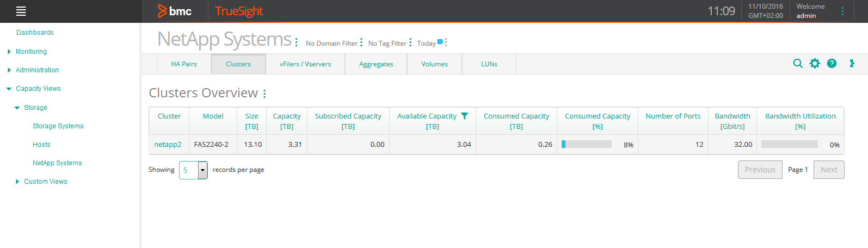Click the Previous page button
This screenshot has width=868, height=248.
(x=760, y=170)
